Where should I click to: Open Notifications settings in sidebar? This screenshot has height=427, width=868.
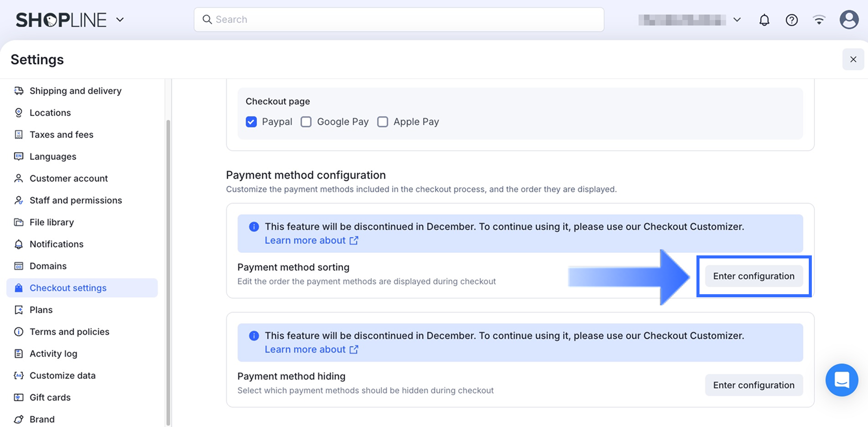point(56,244)
